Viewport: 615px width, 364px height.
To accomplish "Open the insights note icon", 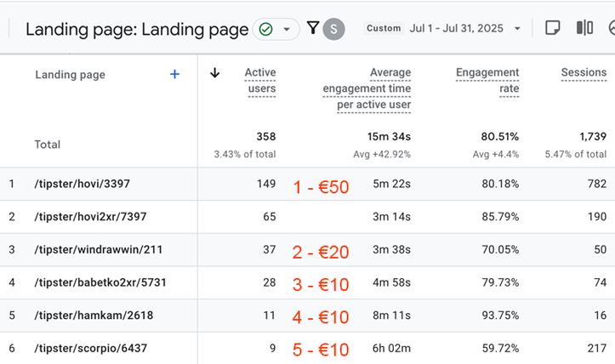I will [553, 28].
